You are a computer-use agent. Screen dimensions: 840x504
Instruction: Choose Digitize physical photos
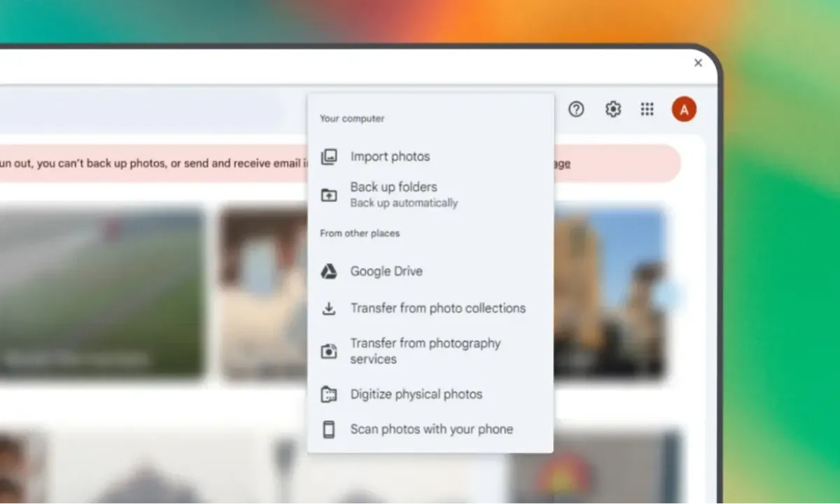[416, 394]
